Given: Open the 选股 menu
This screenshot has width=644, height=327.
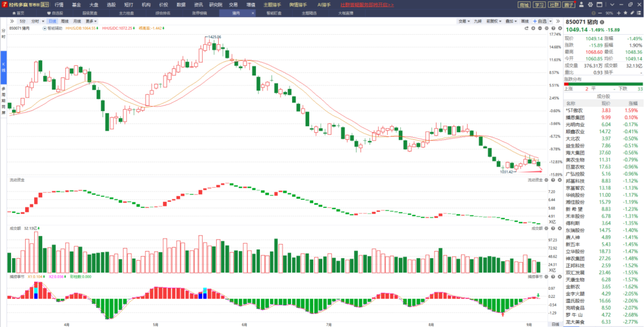Looking at the screenshot, I should 111,5.
